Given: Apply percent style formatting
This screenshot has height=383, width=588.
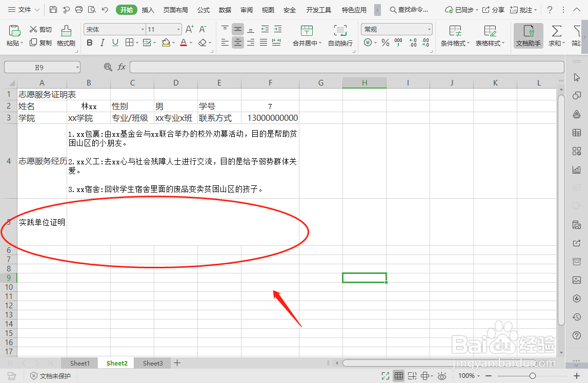Looking at the screenshot, I should (x=385, y=42).
